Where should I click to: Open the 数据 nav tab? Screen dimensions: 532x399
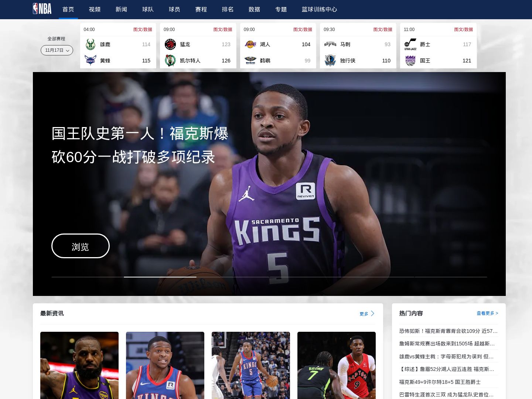pyautogui.click(x=255, y=10)
